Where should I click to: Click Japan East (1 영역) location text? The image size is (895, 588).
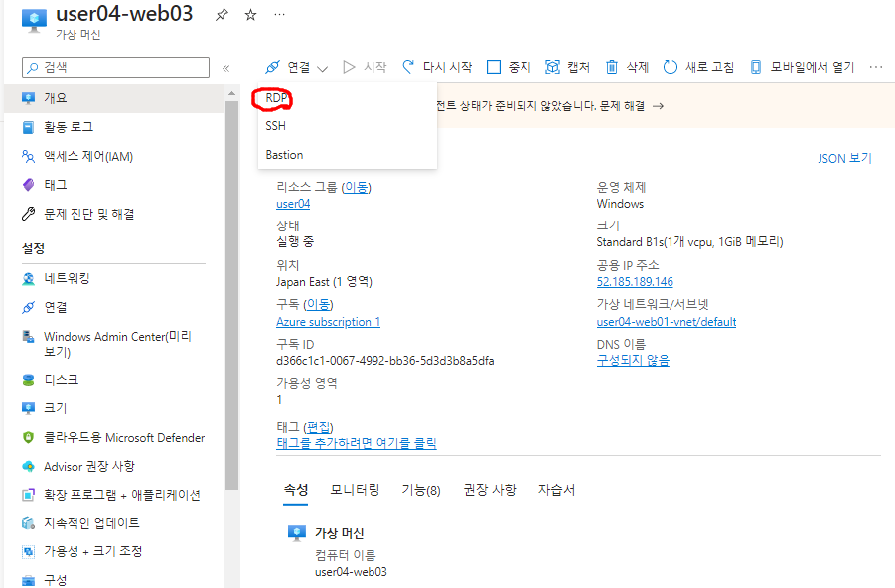pos(324,282)
